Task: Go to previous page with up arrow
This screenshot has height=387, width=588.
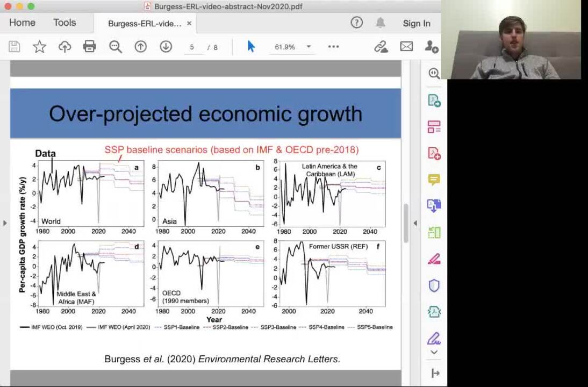Action: click(141, 47)
